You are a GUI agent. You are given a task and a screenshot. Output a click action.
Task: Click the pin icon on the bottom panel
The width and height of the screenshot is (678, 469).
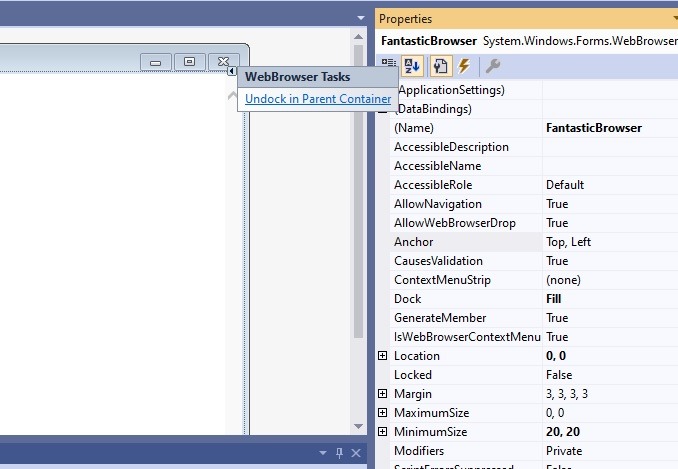coord(339,453)
